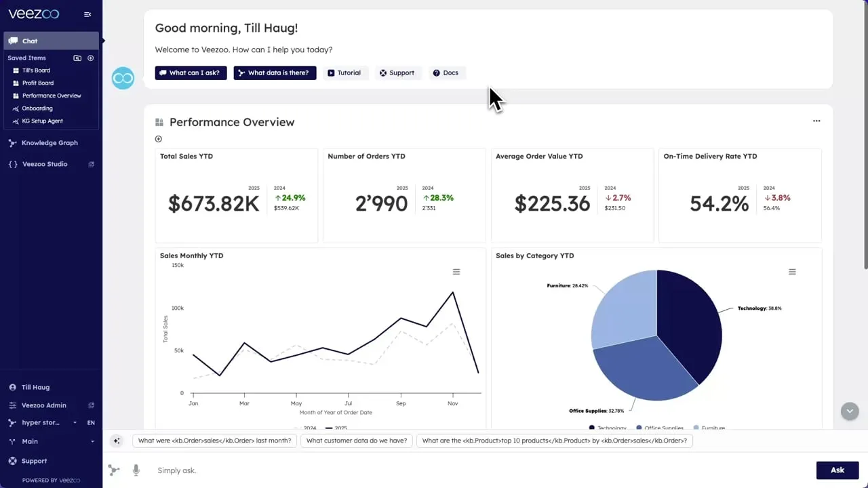This screenshot has width=868, height=488.
Task: Collapse the sidebar using the menu icon
Action: point(87,14)
